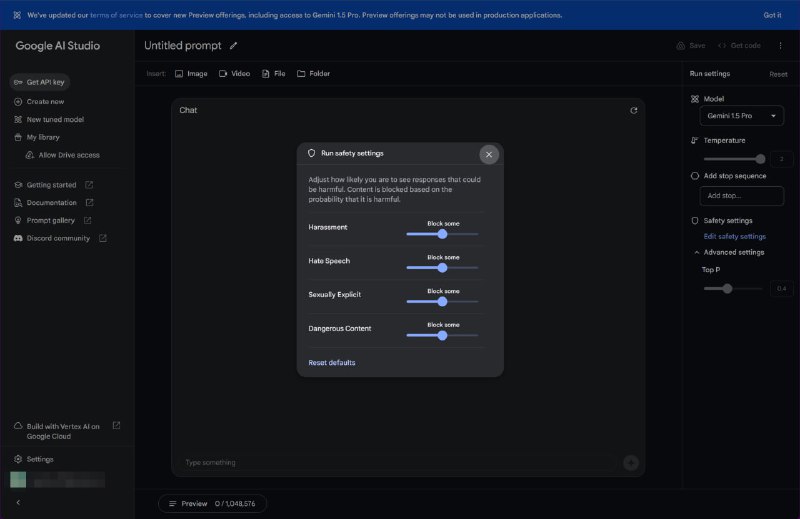
Task: Click the My library icon
Action: point(18,137)
